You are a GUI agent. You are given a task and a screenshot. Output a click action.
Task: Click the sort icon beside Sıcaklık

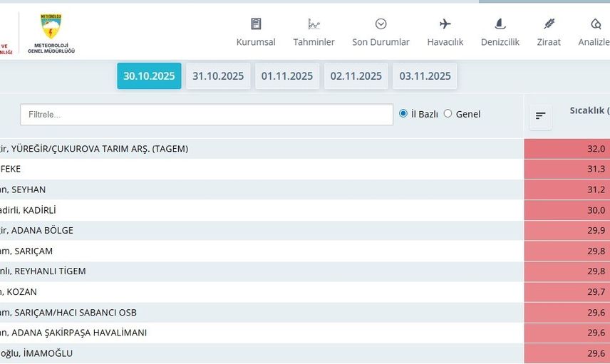pos(540,116)
